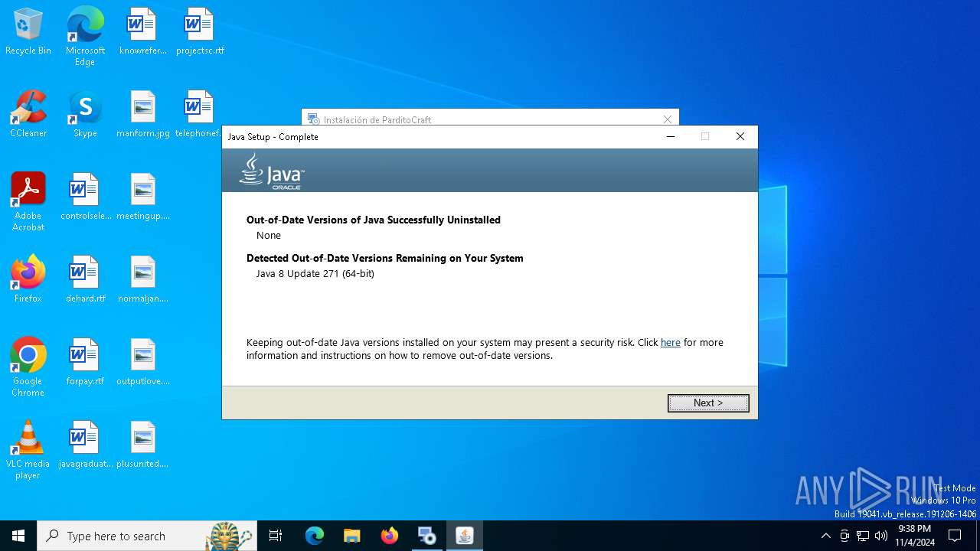Select the javagraduat document icon
Viewport: 980px width, 551px height.
[85, 445]
